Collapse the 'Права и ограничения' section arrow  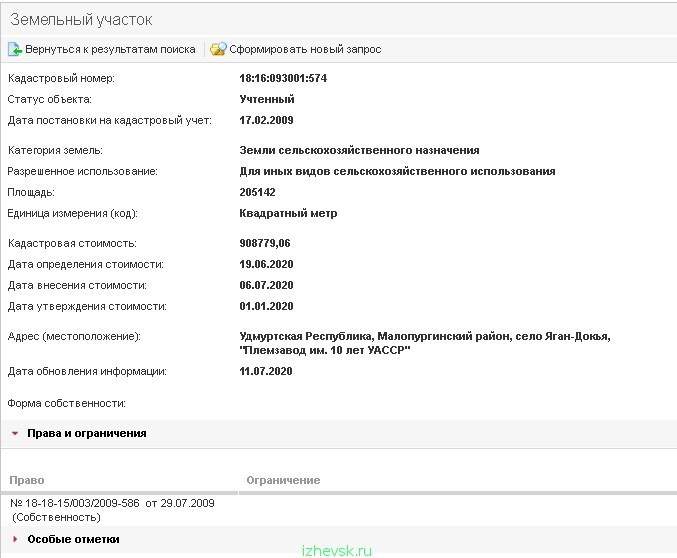(15, 433)
